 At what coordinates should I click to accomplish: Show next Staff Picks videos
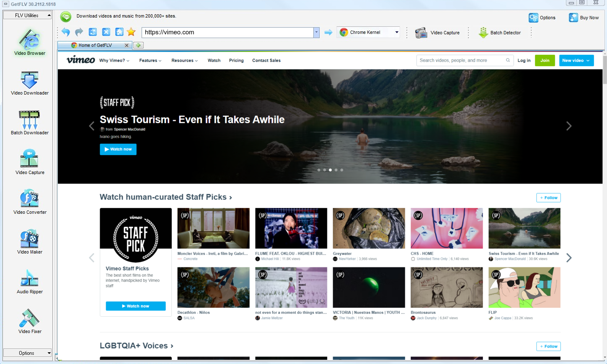tap(569, 258)
